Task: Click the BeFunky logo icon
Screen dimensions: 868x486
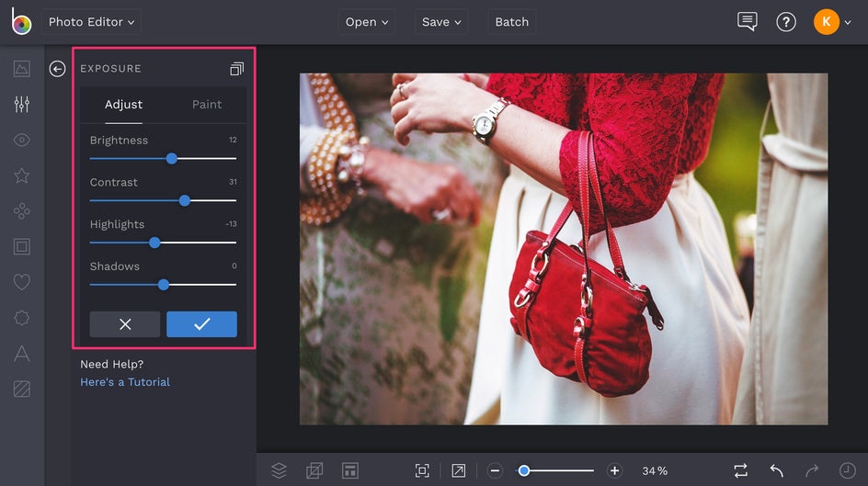Action: tap(21, 21)
